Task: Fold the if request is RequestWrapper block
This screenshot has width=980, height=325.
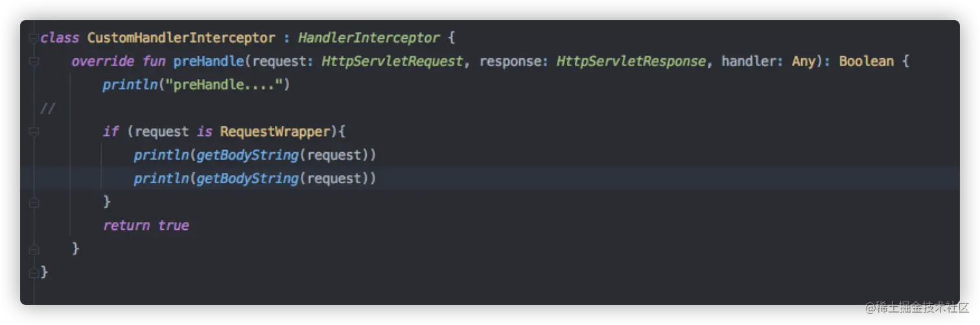Action: click(x=34, y=132)
